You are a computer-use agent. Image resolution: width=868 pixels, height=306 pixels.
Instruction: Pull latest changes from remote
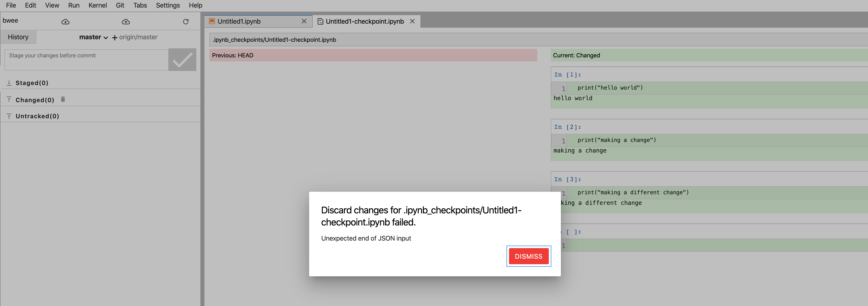point(65,22)
